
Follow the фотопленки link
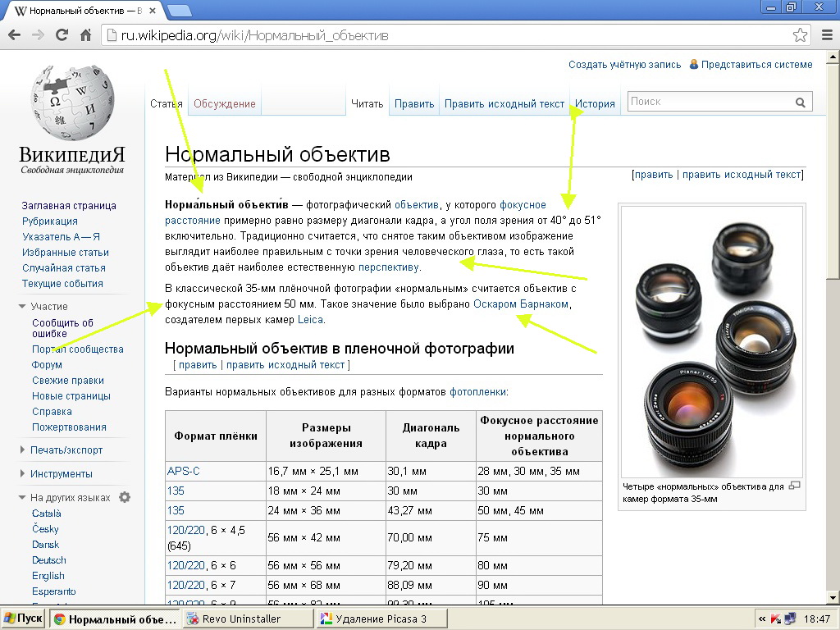[477, 391]
